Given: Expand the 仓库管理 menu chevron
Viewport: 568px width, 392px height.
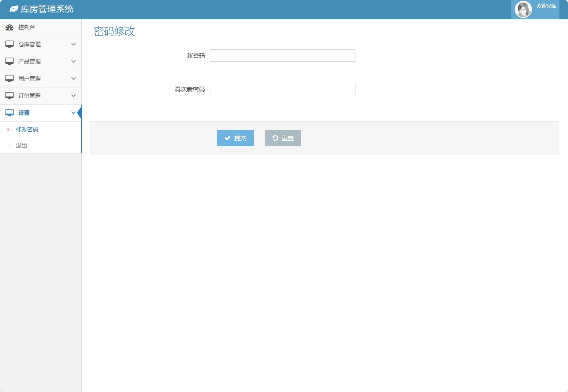Looking at the screenshot, I should click(73, 44).
